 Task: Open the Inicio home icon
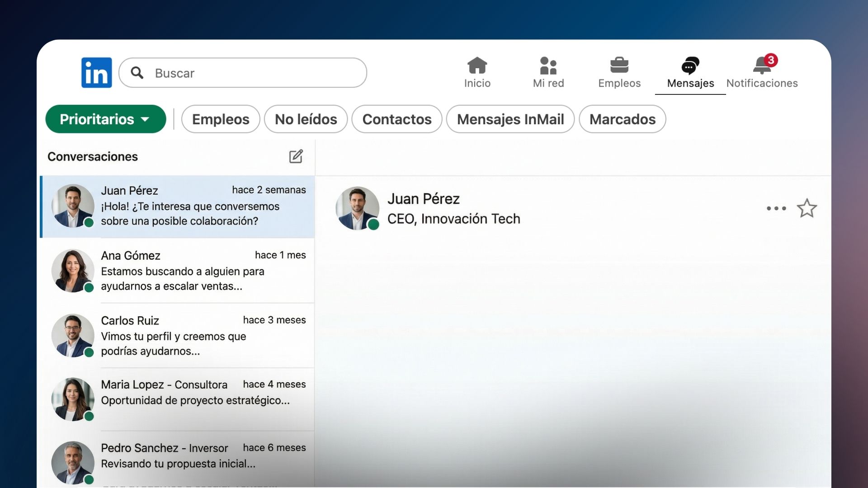[477, 66]
